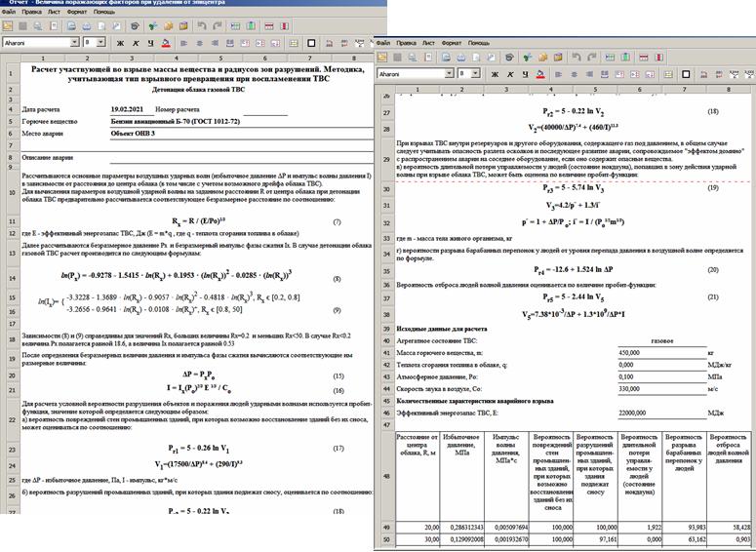Image resolution: width=756 pixels, height=552 pixels.
Task: Open Aharoni font dropdown in left window
Action: tap(74, 43)
